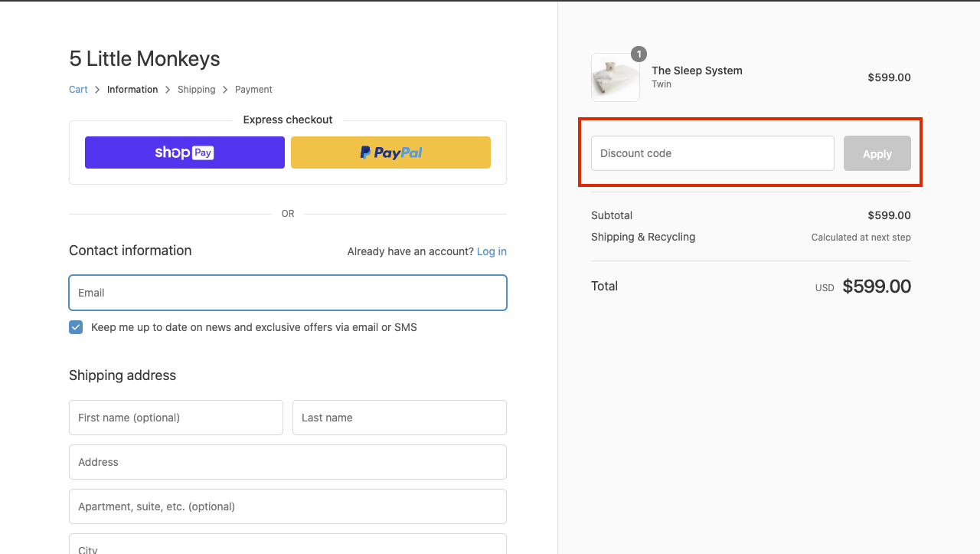
Task: Click the Shipping & Recycling label
Action: (x=643, y=237)
